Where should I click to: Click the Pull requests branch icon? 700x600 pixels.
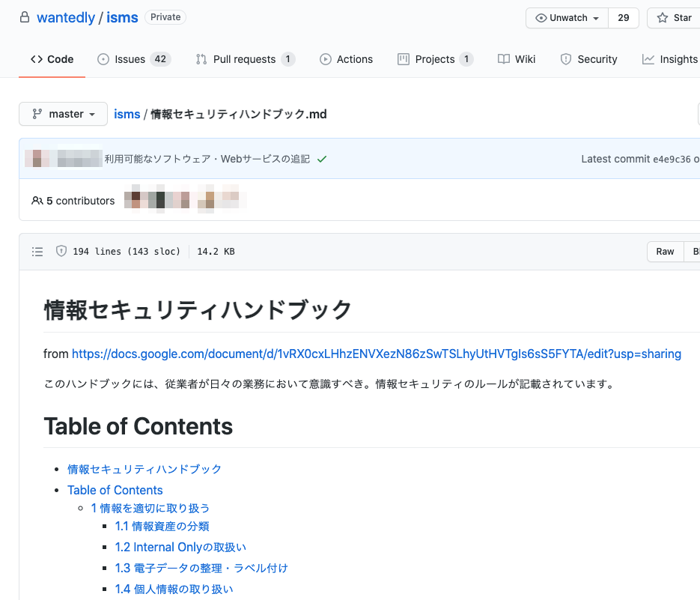click(201, 59)
